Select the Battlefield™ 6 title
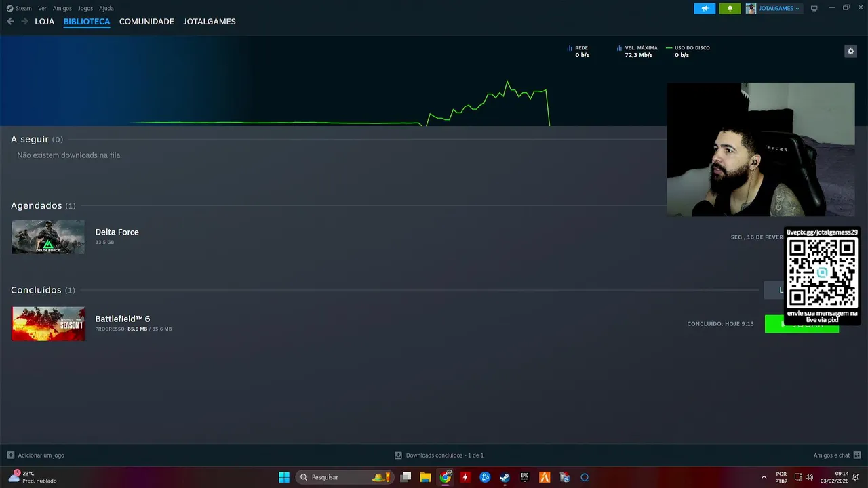 123,319
